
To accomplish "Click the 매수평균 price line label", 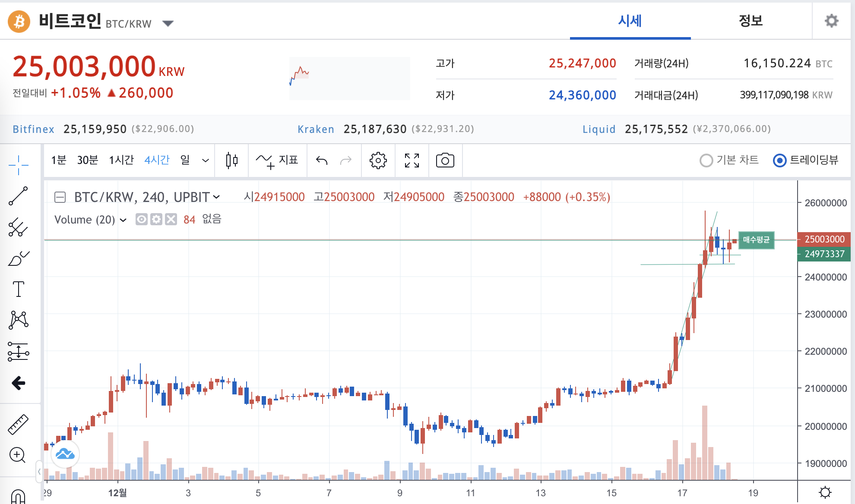I will pos(756,240).
